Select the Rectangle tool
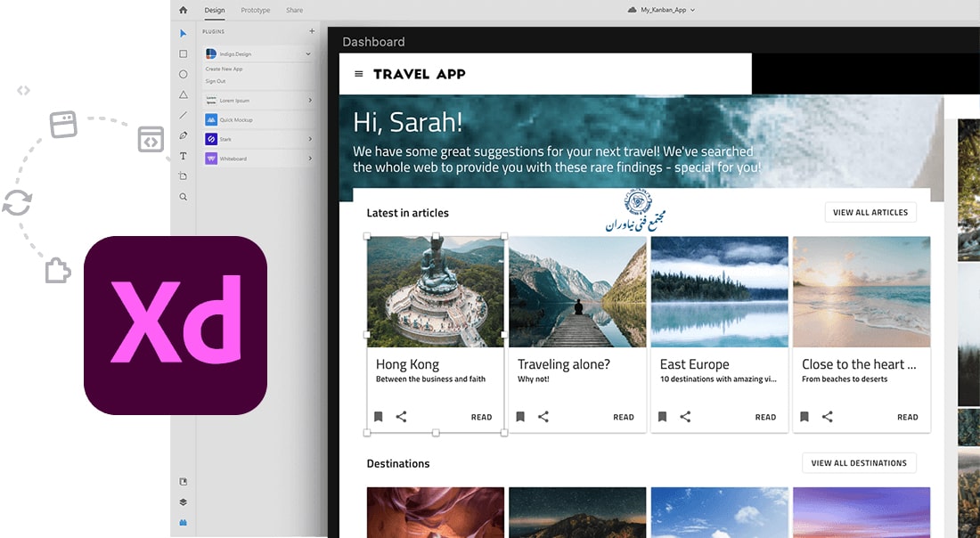Screen dimensions: 980x538 (184, 54)
